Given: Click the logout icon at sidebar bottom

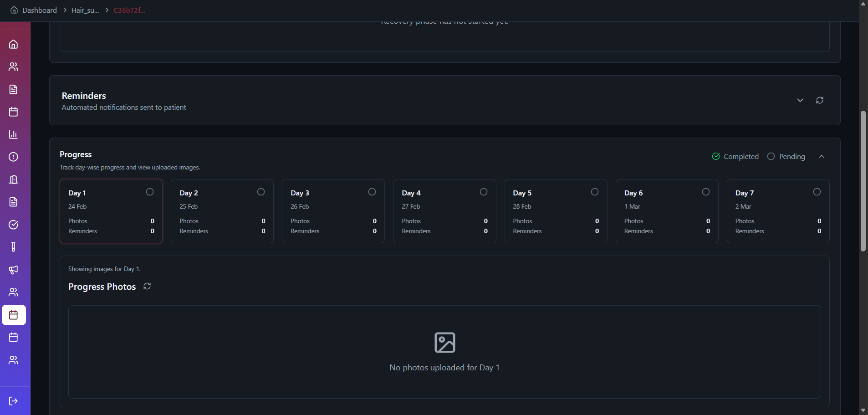Looking at the screenshot, I should tap(14, 400).
